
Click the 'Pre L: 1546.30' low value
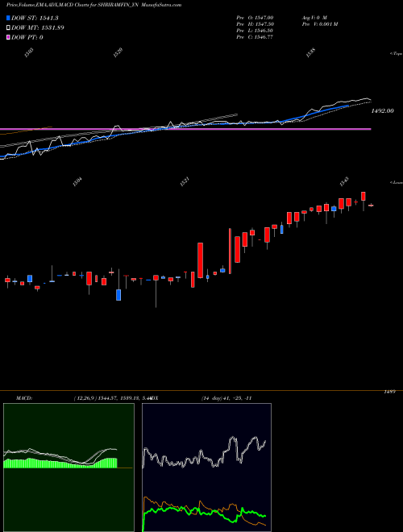255,31
